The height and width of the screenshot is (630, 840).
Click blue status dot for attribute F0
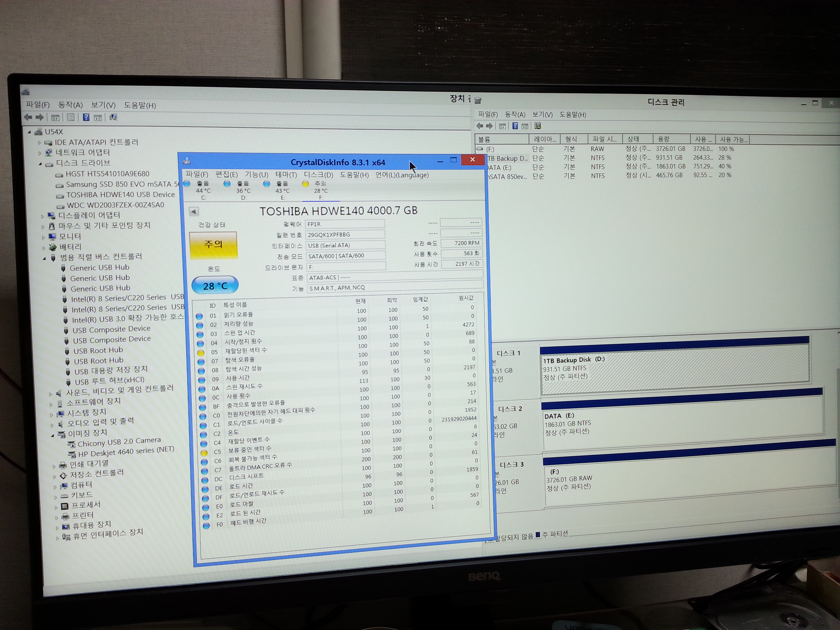(x=206, y=526)
